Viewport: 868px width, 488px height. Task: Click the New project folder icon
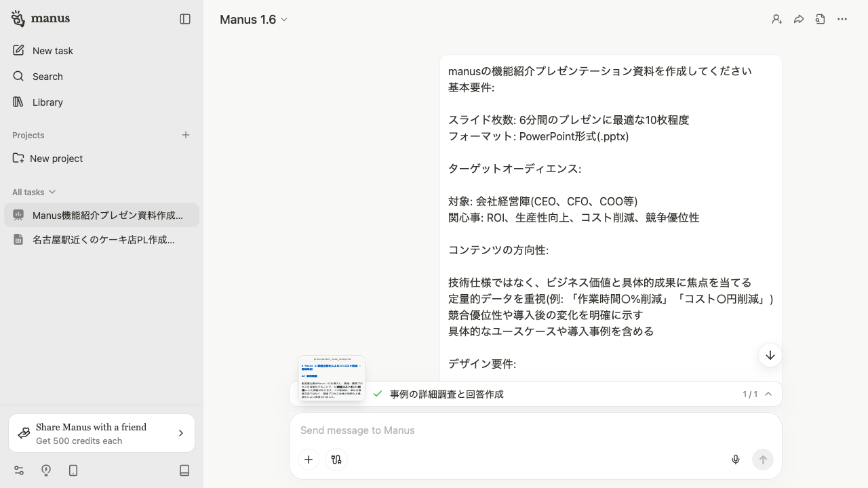(18, 158)
